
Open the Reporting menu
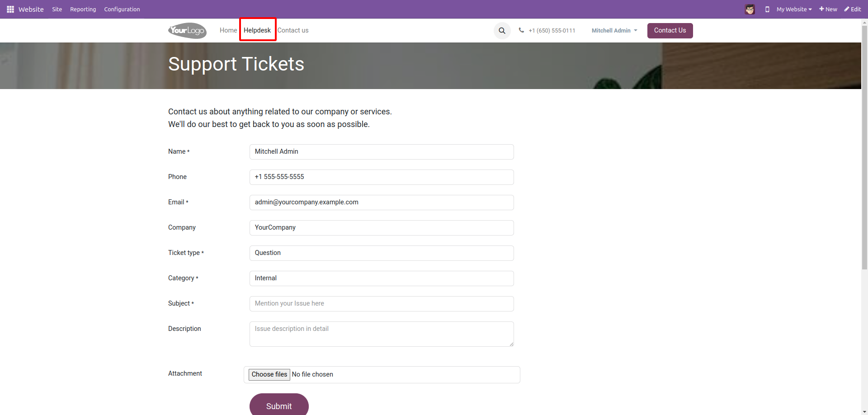pos(83,9)
